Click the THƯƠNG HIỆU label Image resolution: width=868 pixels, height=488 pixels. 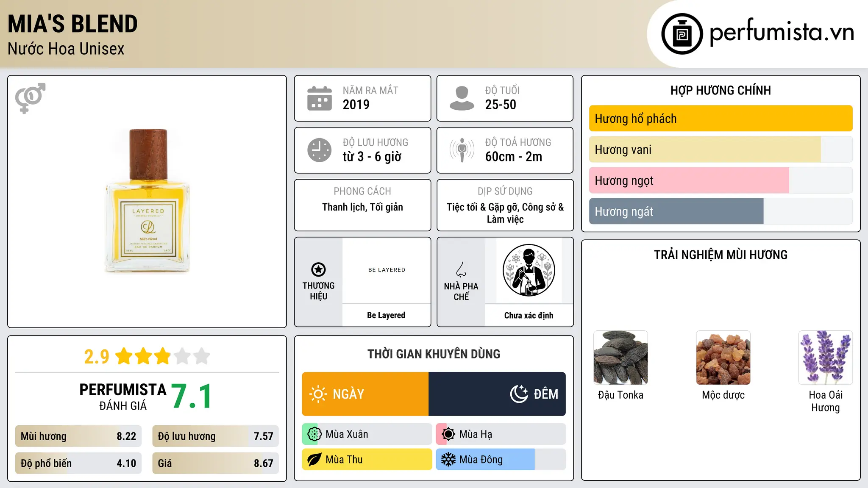(x=318, y=291)
